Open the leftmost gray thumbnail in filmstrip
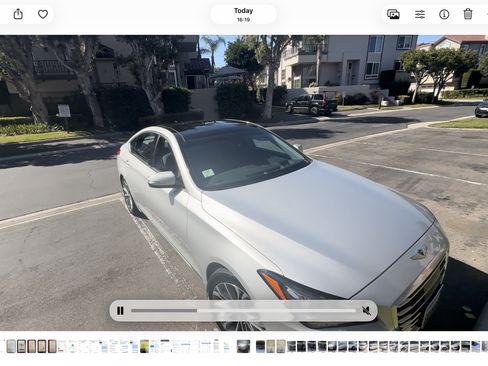This screenshot has height=366, width=488. [x=11, y=346]
